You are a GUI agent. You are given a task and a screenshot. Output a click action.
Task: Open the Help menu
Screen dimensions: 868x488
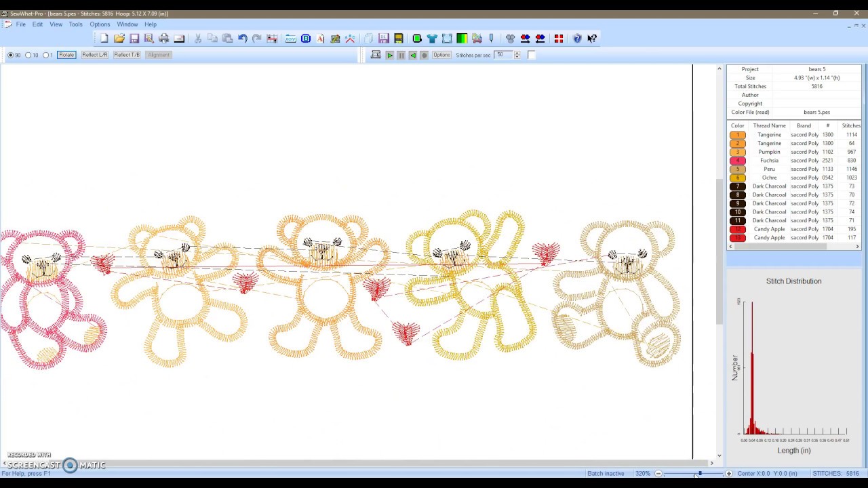pyautogui.click(x=150, y=24)
